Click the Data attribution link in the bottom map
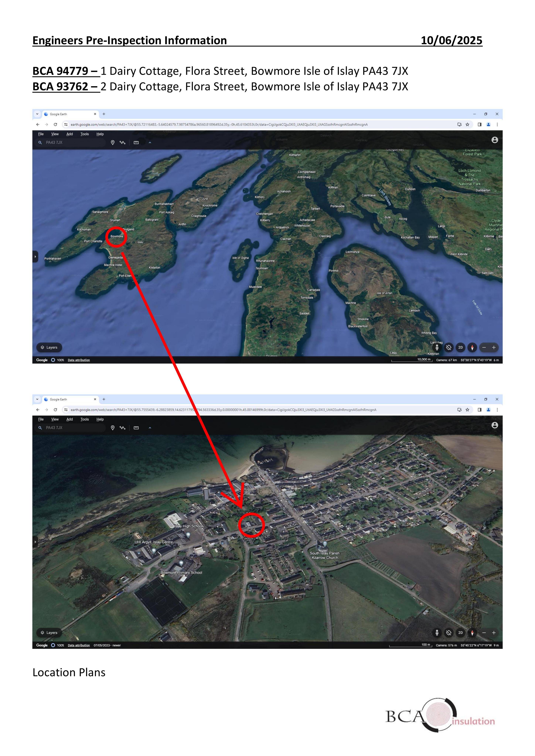The image size is (535, 756). tap(79, 645)
